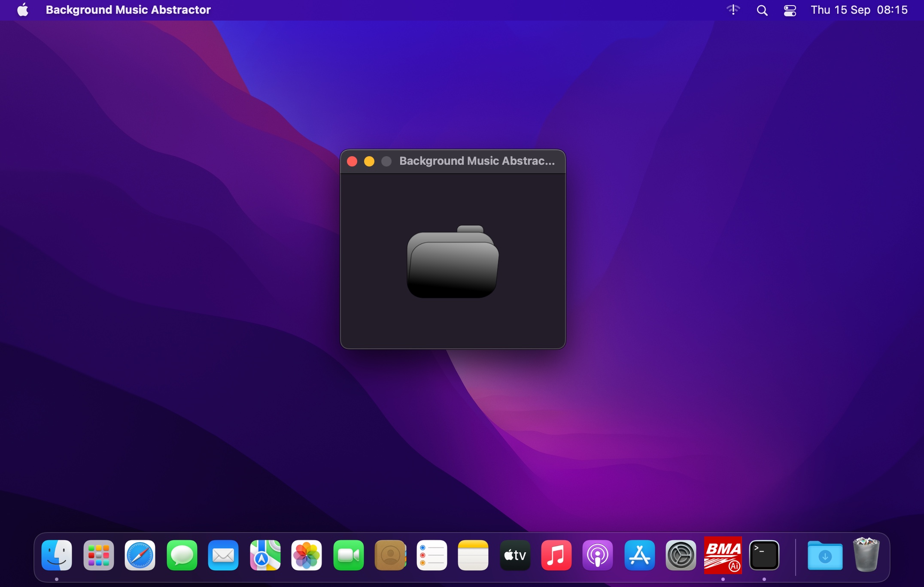Open Photos from the Dock
The height and width of the screenshot is (587, 924).
point(307,555)
